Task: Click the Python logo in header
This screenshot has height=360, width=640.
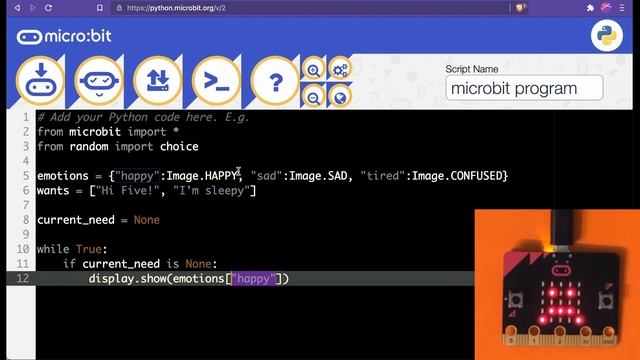Action: click(607, 36)
